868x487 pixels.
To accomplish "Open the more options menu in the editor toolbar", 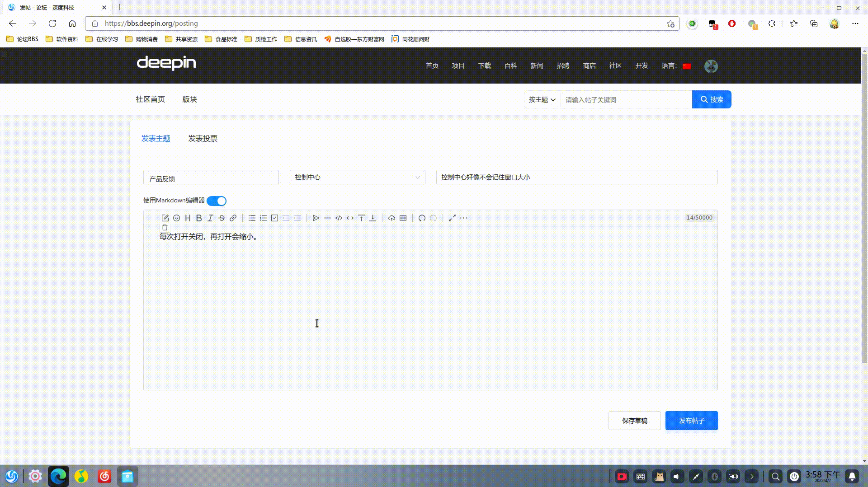I will pos(464,218).
